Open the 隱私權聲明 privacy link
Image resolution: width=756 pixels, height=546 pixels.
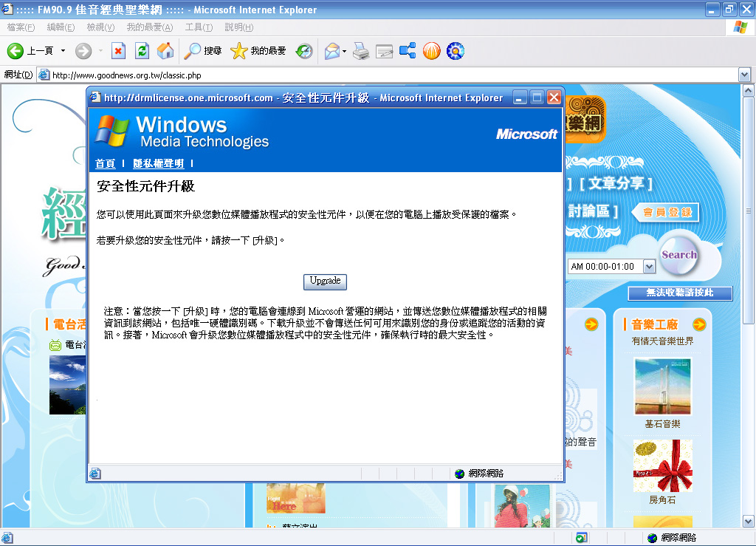click(158, 163)
